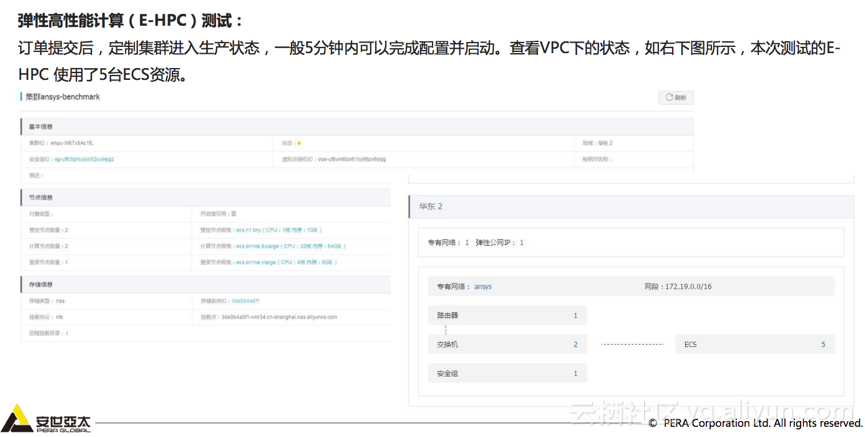Image resolution: width=865 pixels, height=437 pixels.
Task: Click the 刷新 refresh button
Action: pos(676,98)
